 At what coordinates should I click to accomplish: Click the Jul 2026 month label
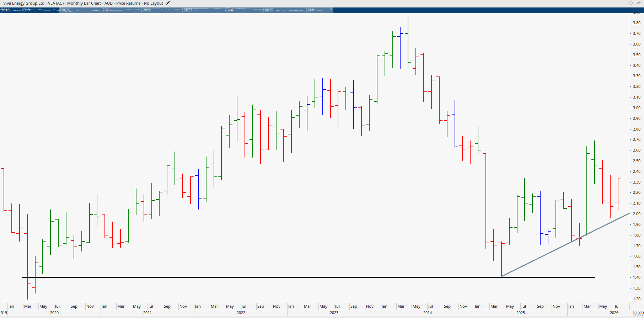(617, 307)
